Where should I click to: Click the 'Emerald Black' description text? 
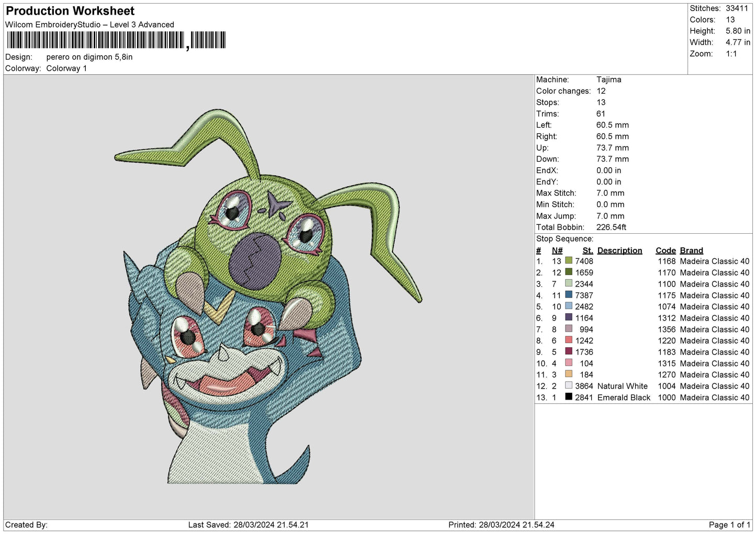(624, 397)
